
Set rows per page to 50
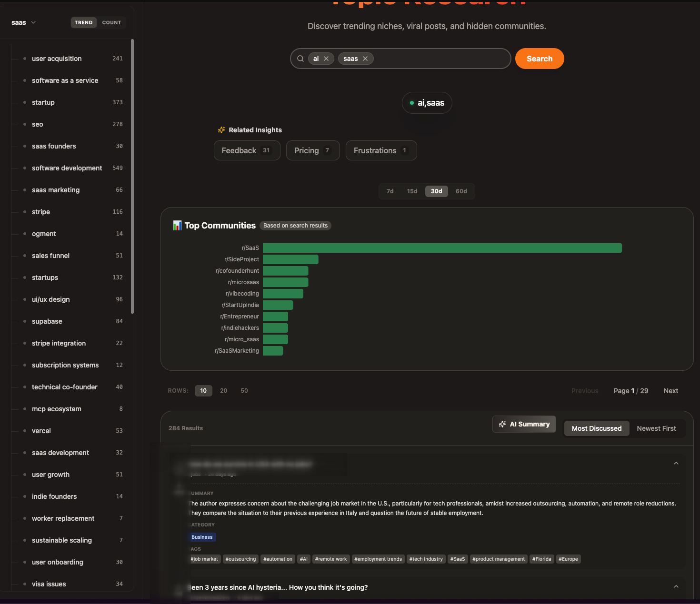(244, 391)
